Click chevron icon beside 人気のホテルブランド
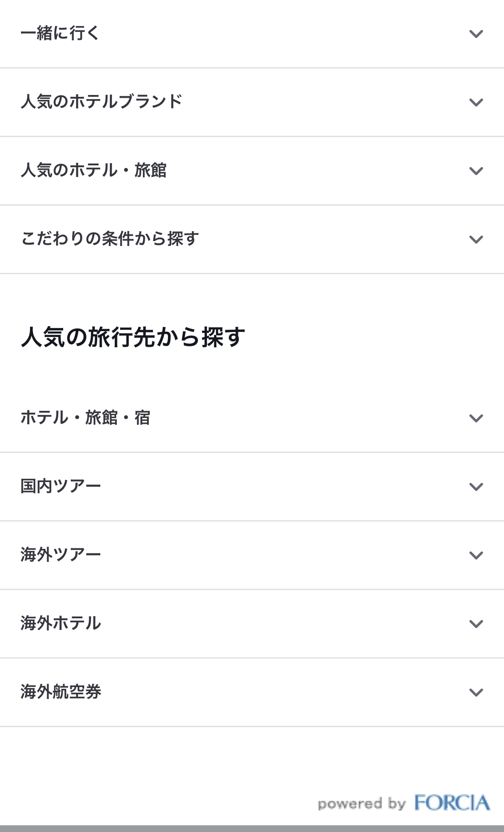Viewport: 504px width, 832px height. 476,102
